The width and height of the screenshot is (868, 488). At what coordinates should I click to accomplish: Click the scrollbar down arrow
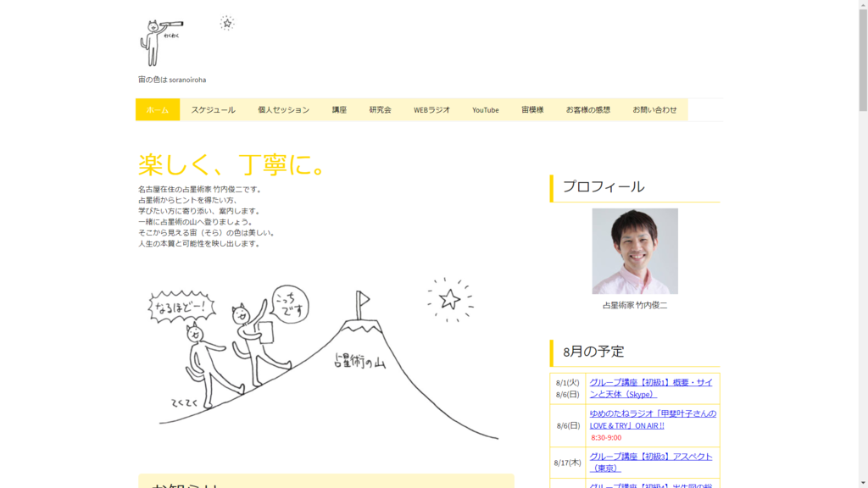pyautogui.click(x=863, y=483)
